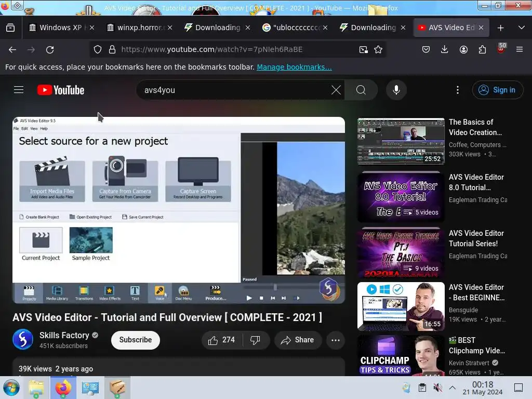This screenshot has width=532, height=399.
Task: Open notification center in taskbar
Action: (518, 388)
